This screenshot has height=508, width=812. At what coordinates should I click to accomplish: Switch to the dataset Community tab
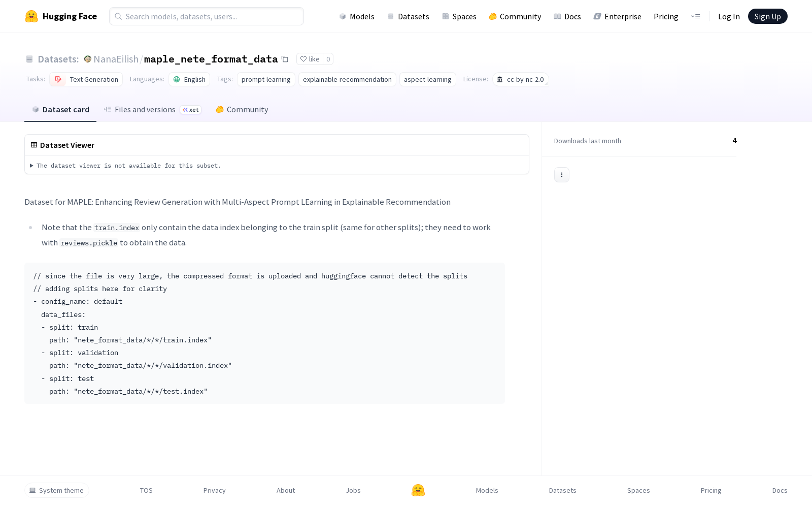(242, 110)
